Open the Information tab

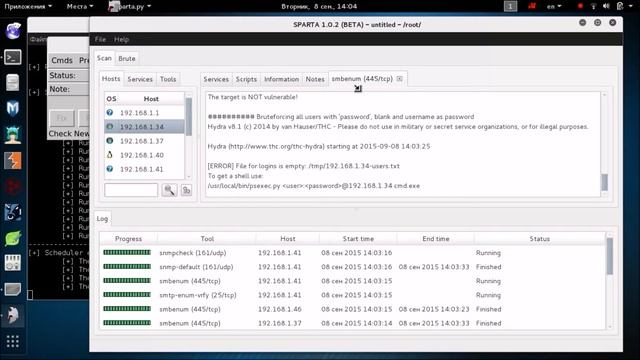click(281, 79)
